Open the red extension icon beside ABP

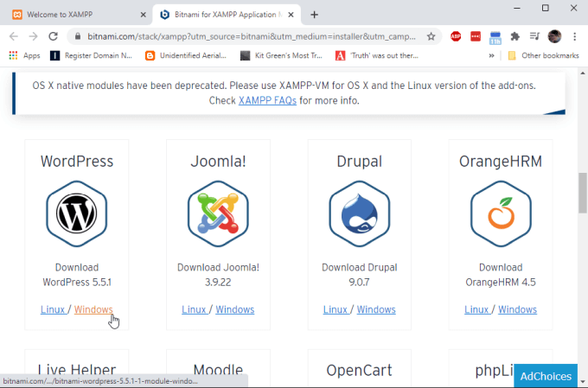476,36
